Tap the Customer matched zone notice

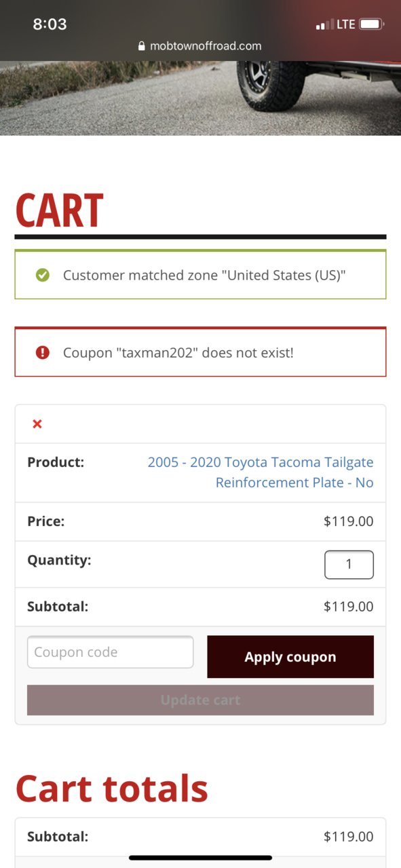coord(200,275)
